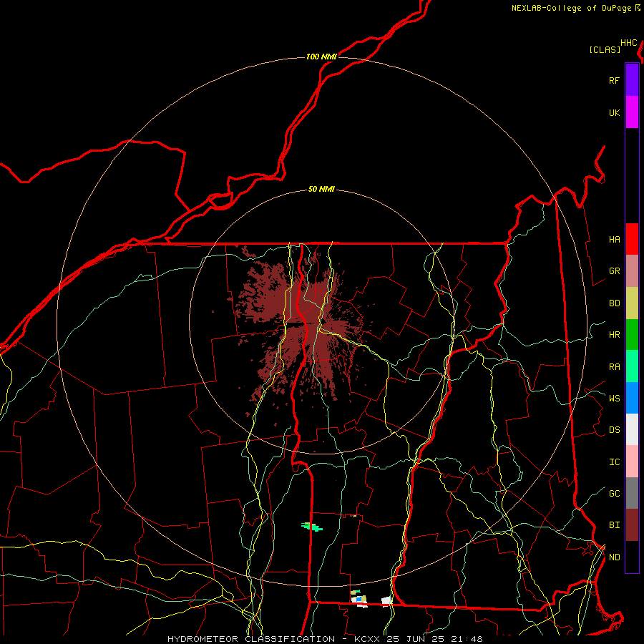Select the light pink IC legend swatch
The width and height of the screenshot is (644, 644).
(x=632, y=462)
